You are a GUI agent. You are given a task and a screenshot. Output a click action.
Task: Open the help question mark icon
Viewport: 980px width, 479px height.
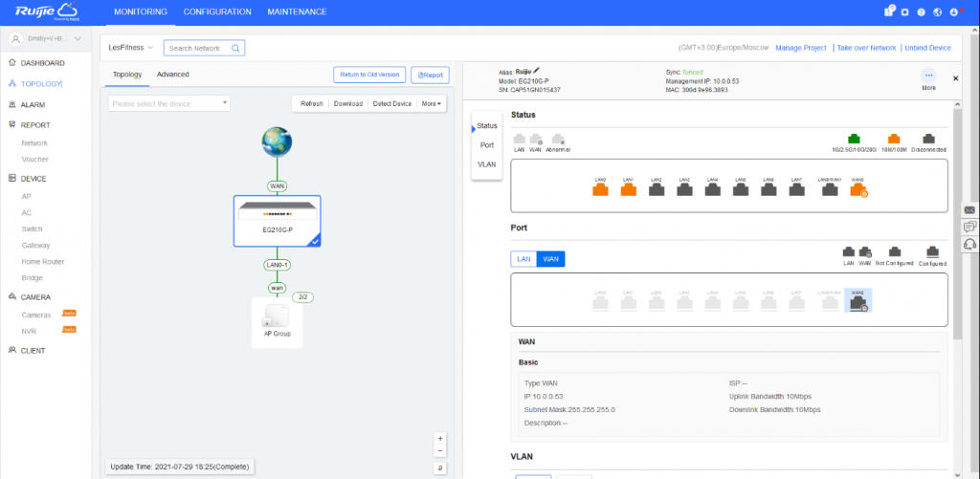921,12
